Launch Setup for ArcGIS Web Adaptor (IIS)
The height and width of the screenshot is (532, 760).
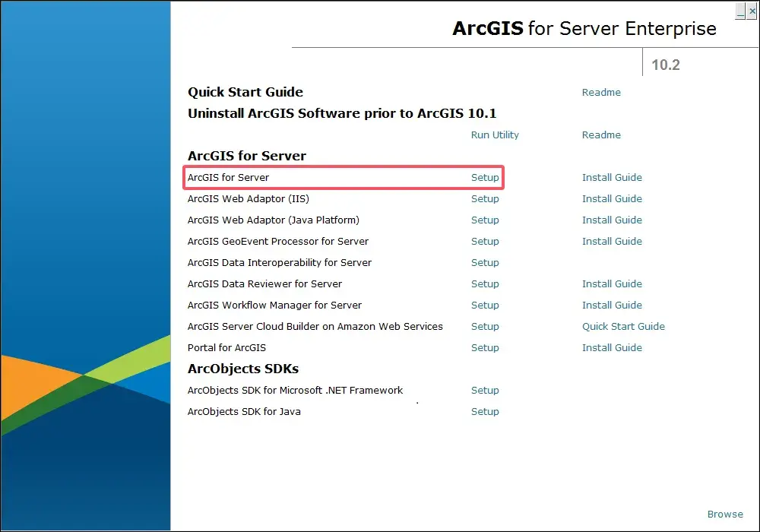[x=485, y=198]
